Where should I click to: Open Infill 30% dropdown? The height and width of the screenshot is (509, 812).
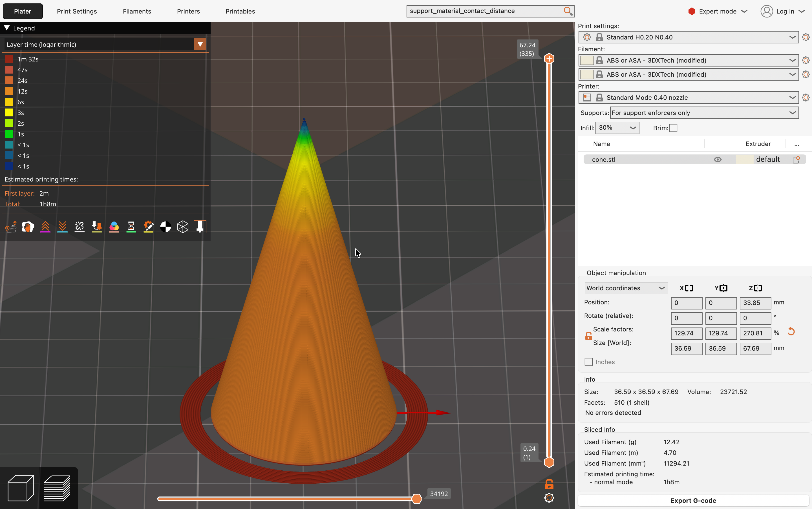coord(617,128)
